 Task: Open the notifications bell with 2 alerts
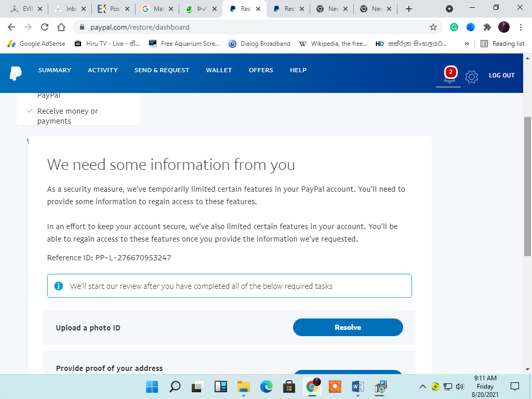450,75
